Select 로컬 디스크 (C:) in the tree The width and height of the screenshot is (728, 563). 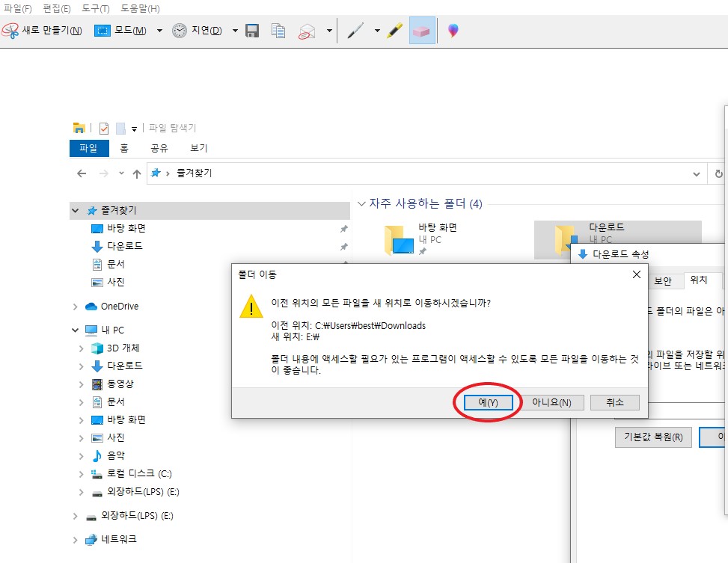139,473
